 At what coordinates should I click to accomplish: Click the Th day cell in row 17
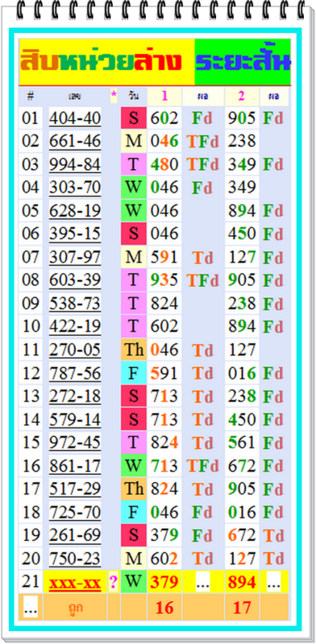[134, 489]
